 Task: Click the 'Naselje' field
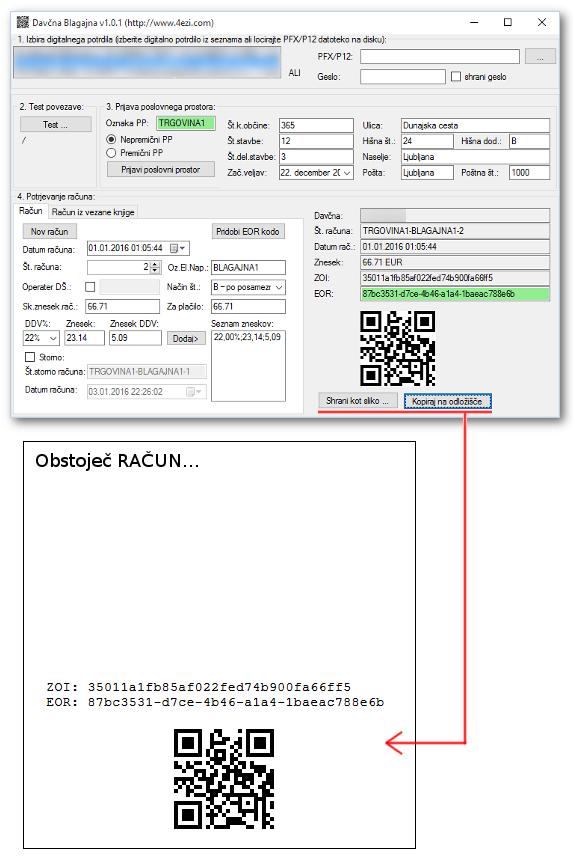coord(475,157)
